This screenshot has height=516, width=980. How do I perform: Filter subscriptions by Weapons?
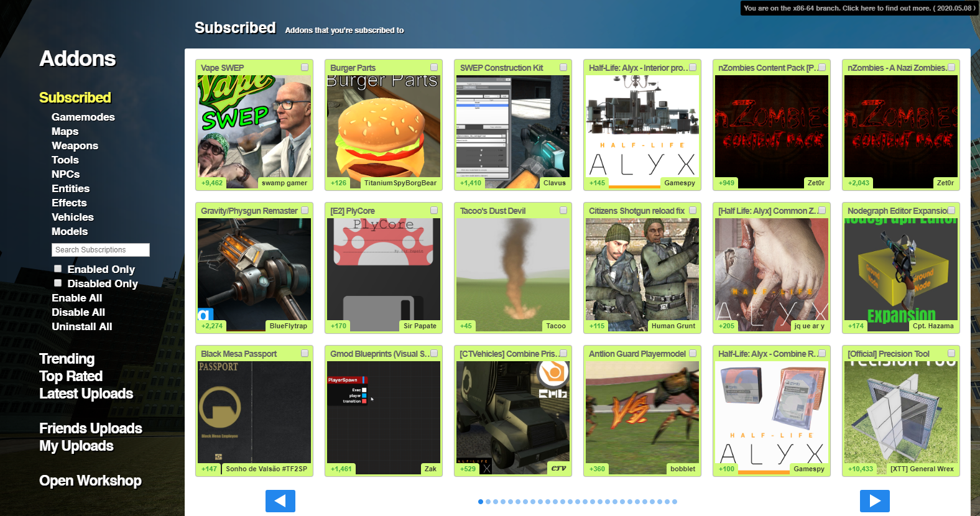(x=75, y=145)
